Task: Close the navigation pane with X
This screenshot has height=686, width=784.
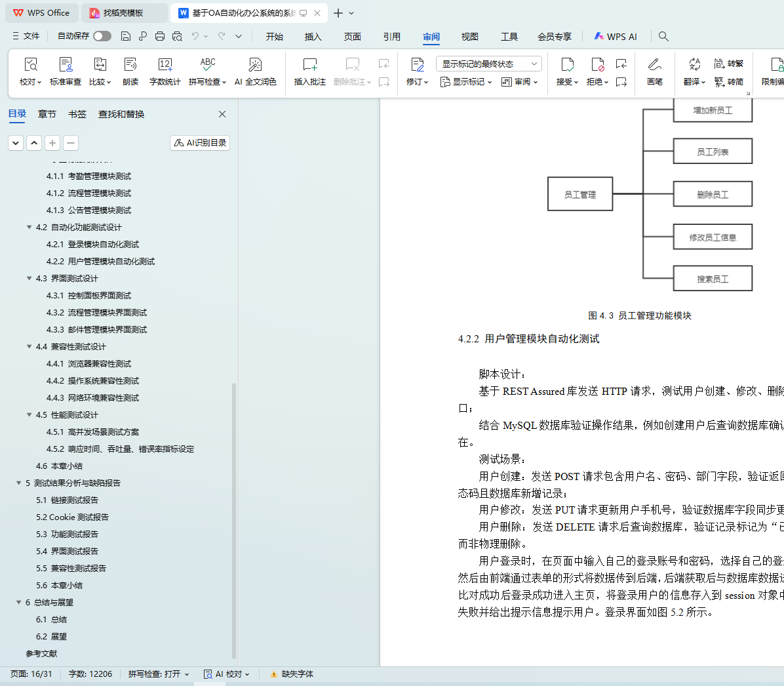Action: click(x=222, y=114)
